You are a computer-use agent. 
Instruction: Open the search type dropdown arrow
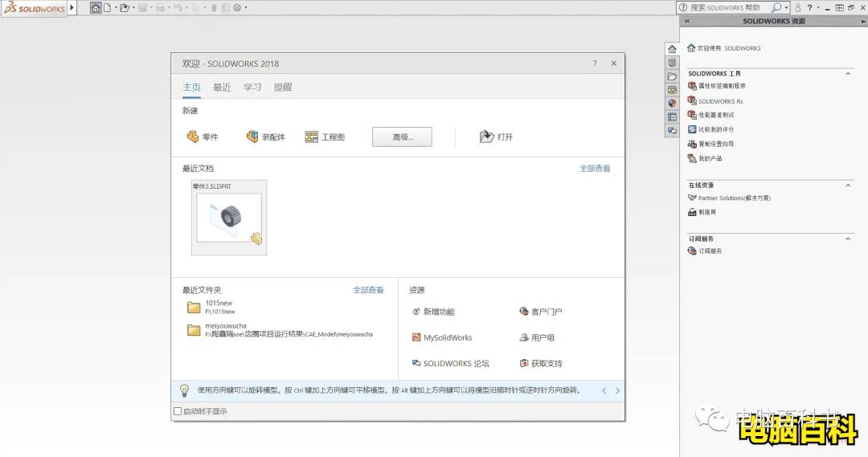[x=786, y=8]
